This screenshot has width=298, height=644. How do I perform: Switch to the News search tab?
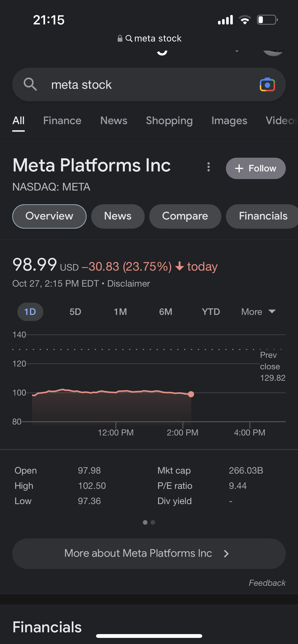click(114, 121)
